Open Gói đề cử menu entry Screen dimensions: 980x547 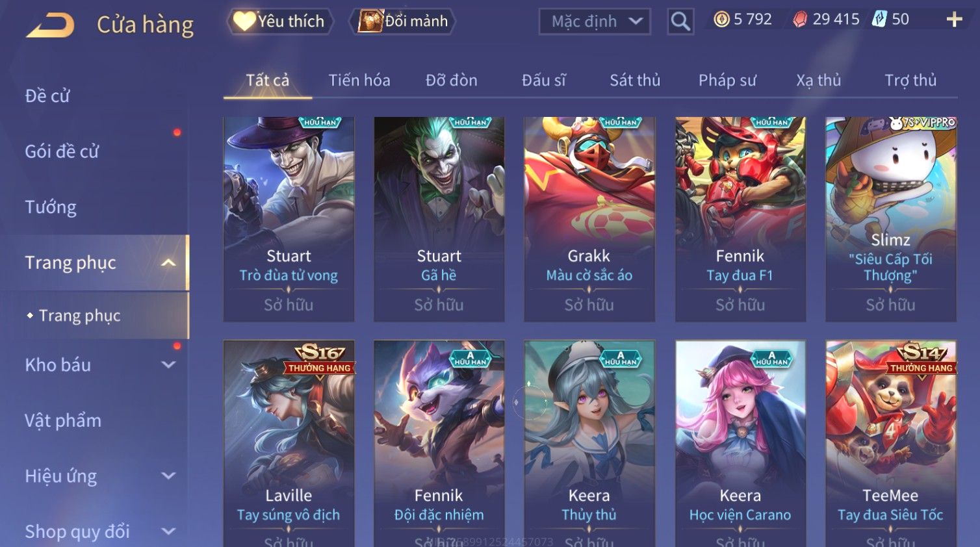coord(62,151)
